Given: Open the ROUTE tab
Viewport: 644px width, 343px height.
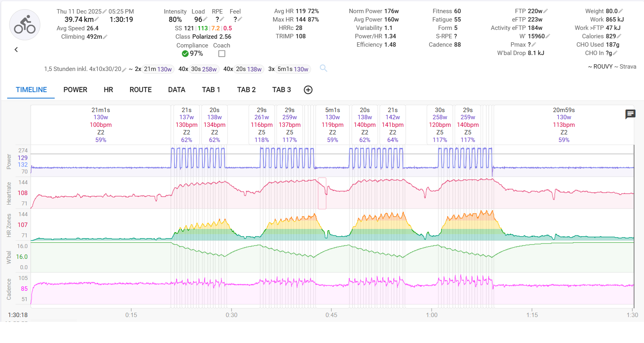Looking at the screenshot, I should (x=141, y=90).
